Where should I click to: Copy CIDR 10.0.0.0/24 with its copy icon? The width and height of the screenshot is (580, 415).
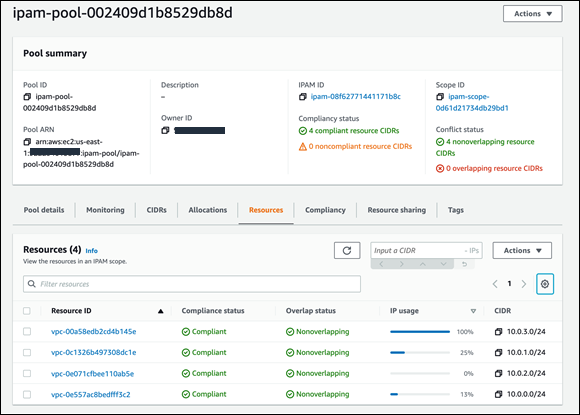[498, 394]
